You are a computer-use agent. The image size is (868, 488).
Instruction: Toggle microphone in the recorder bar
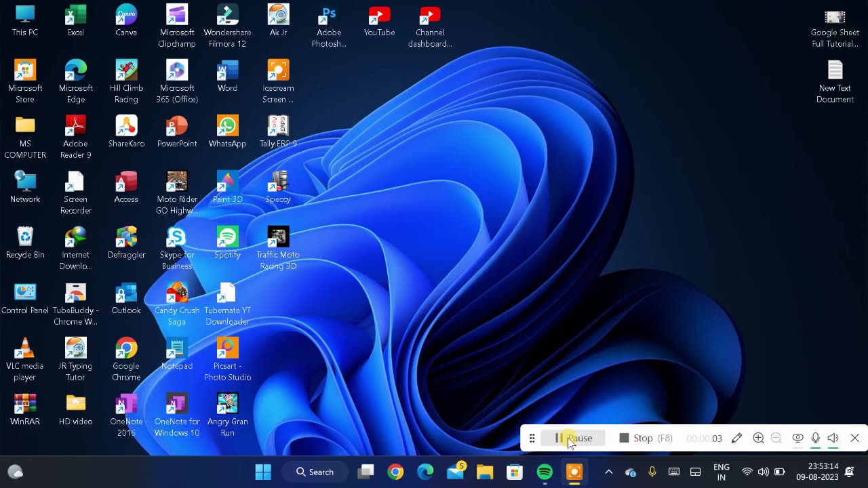point(815,438)
